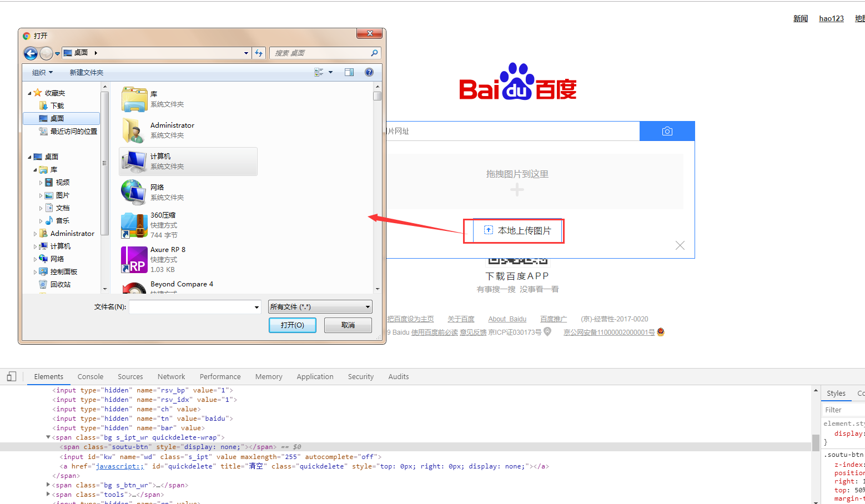Expand the bg s_btn_wr span node
865x504 pixels.
pos(48,485)
